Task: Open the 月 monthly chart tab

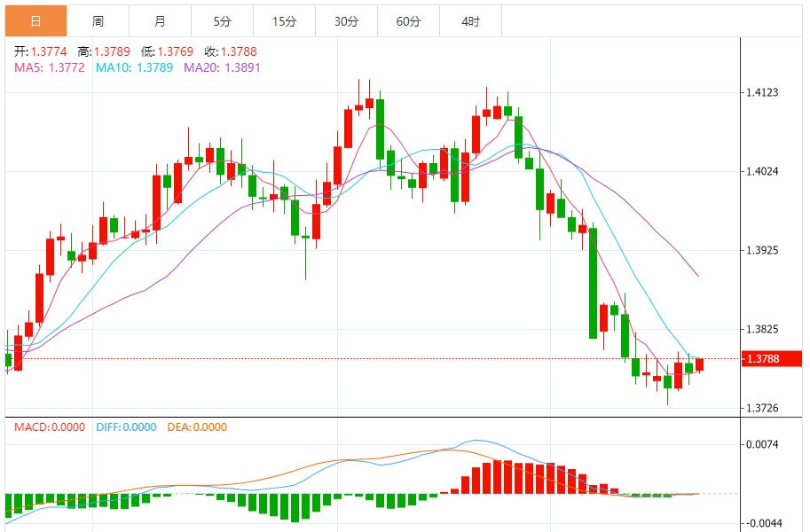Action: point(160,21)
